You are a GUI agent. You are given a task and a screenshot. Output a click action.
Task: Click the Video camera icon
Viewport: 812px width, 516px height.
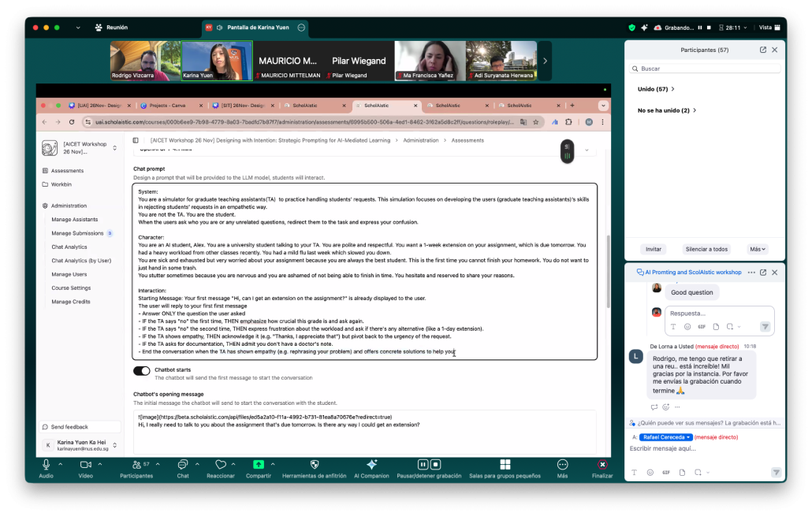pyautogui.click(x=85, y=465)
